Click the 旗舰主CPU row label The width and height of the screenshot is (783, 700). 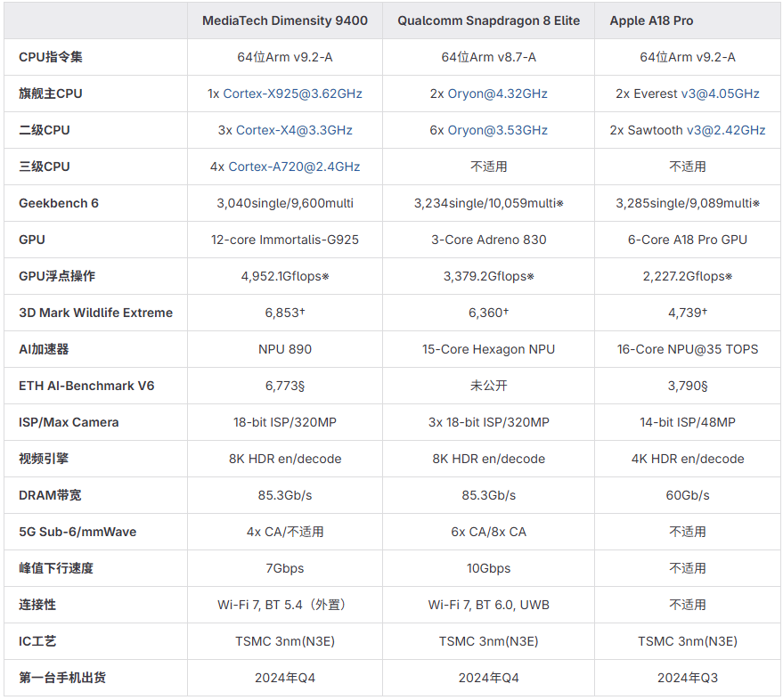51,94
